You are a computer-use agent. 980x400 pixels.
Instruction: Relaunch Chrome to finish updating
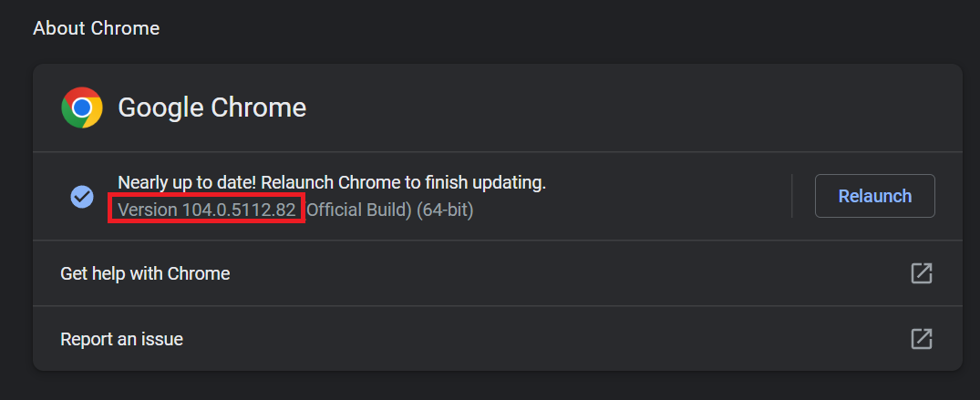tap(874, 196)
